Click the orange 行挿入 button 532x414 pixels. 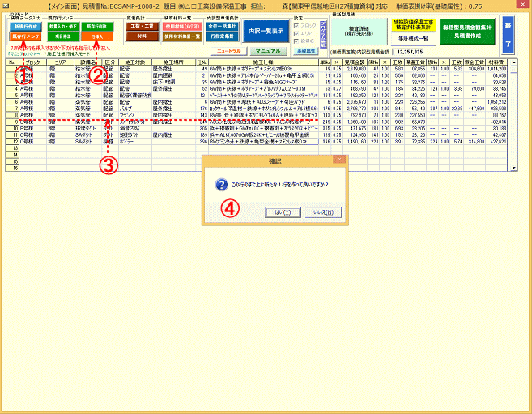97,36
